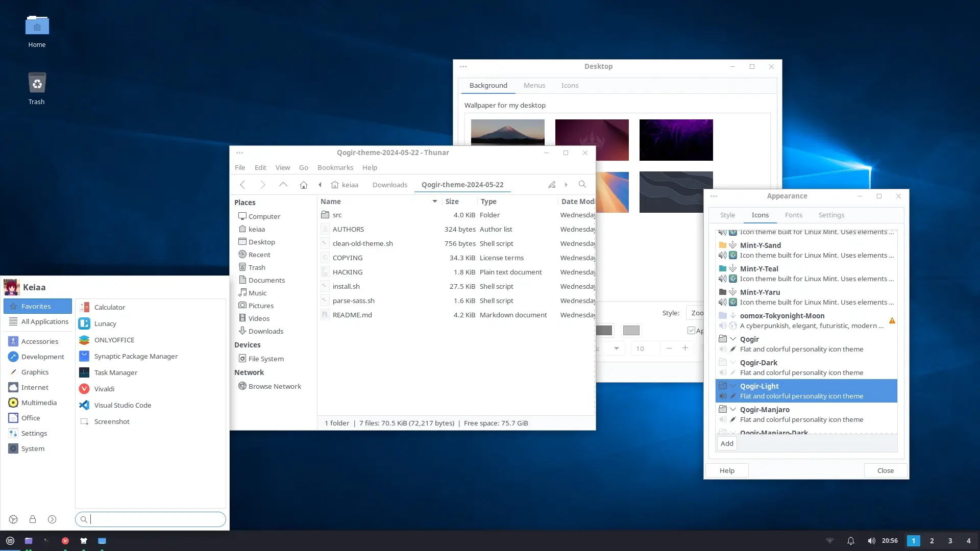Click the light gray color swatch
This screenshot has width=980, height=551.
click(x=631, y=331)
